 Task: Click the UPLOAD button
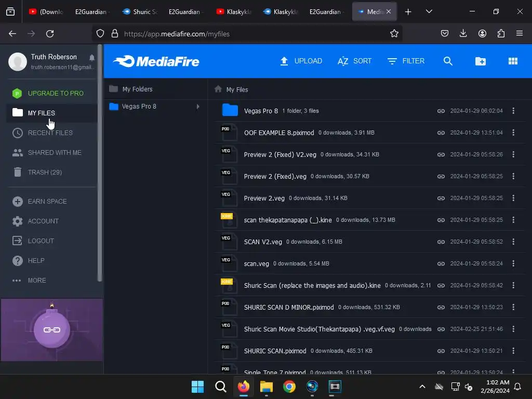(x=301, y=61)
